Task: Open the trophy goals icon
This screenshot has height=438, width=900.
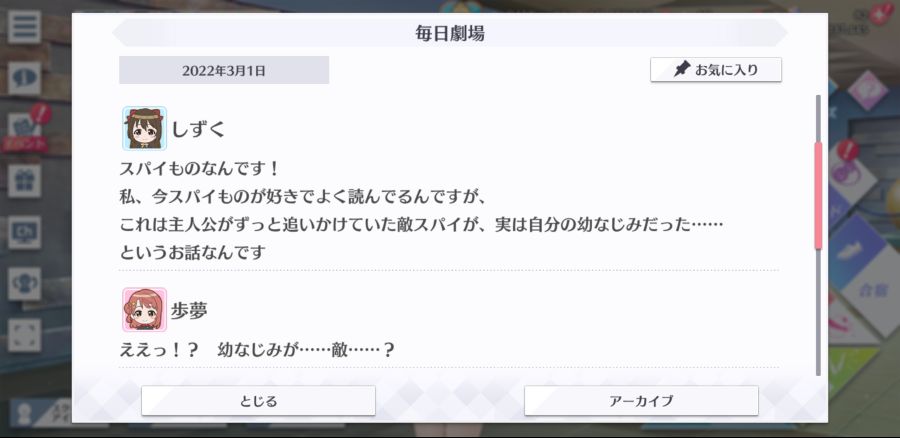Action: pyautogui.click(x=24, y=284)
